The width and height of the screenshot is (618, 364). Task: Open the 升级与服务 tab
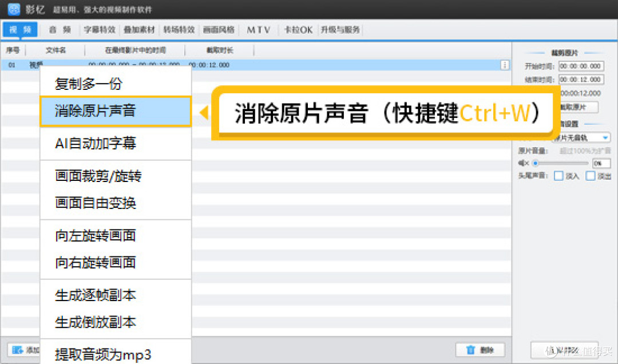[x=340, y=30]
